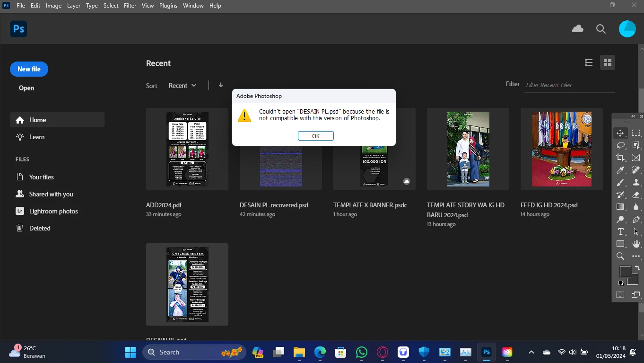Select the Blur tool
Image resolution: width=644 pixels, height=363 pixels.
tap(636, 207)
